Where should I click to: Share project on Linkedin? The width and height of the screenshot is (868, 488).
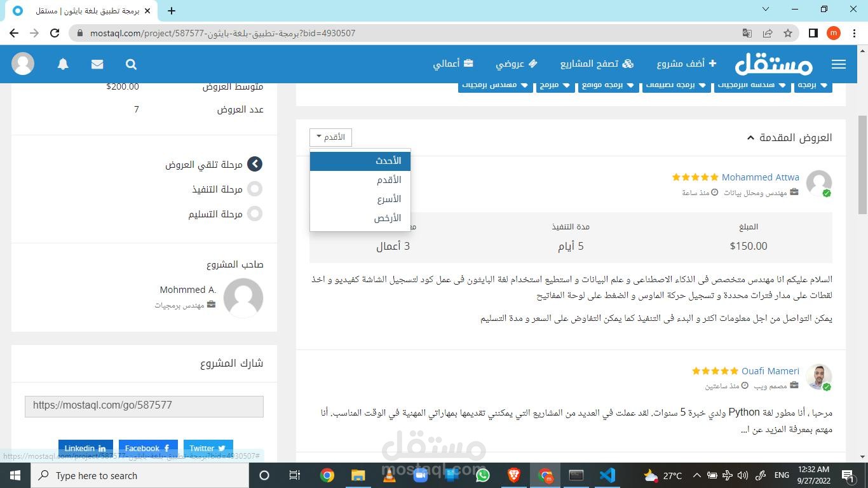click(x=86, y=448)
